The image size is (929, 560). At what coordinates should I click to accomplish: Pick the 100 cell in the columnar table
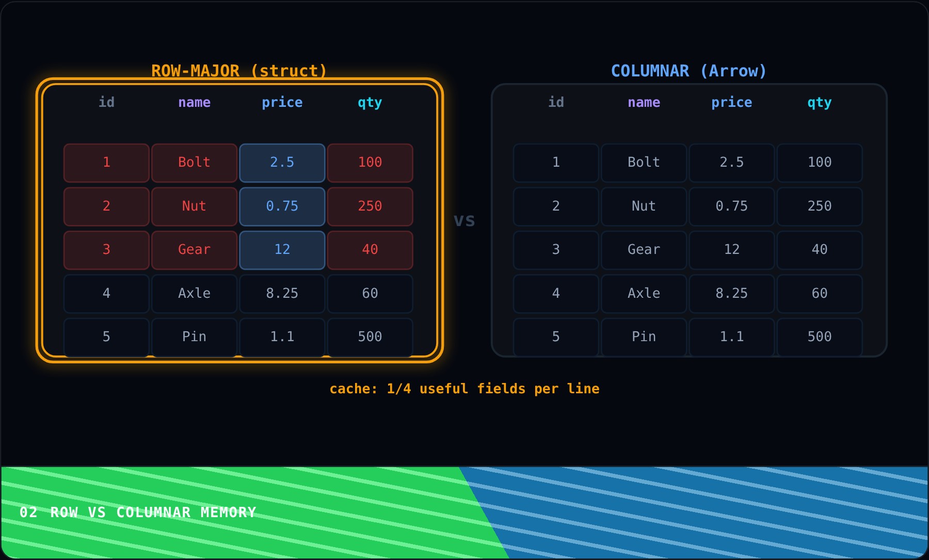(x=820, y=163)
